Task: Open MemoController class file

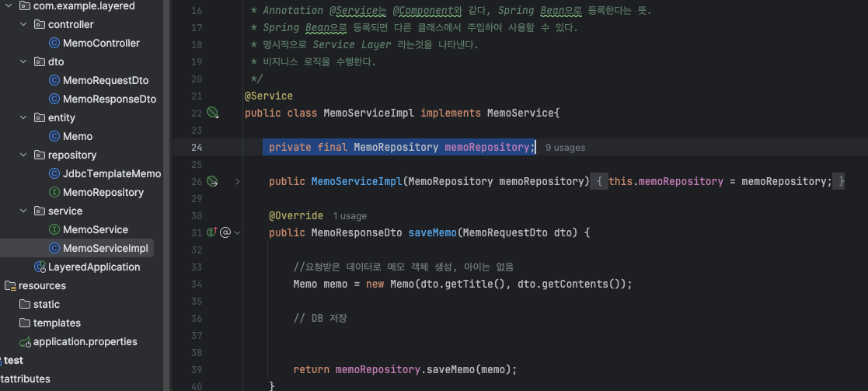Action: tap(101, 44)
